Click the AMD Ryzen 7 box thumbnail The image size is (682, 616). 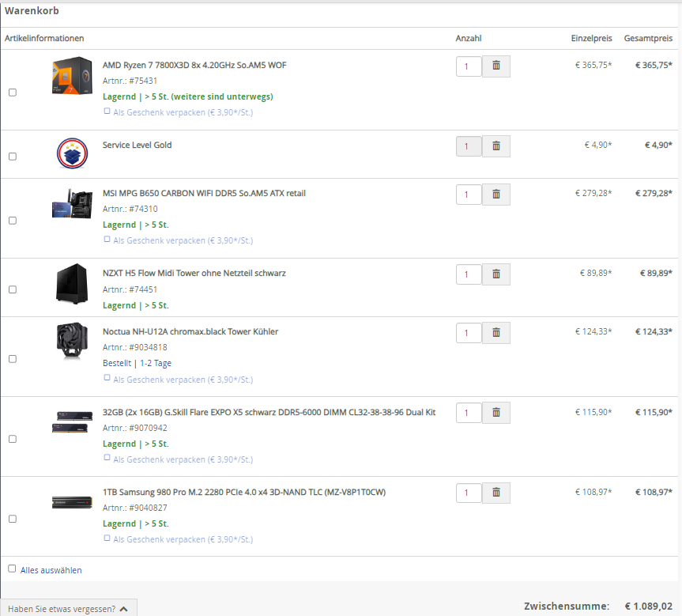tap(72, 76)
